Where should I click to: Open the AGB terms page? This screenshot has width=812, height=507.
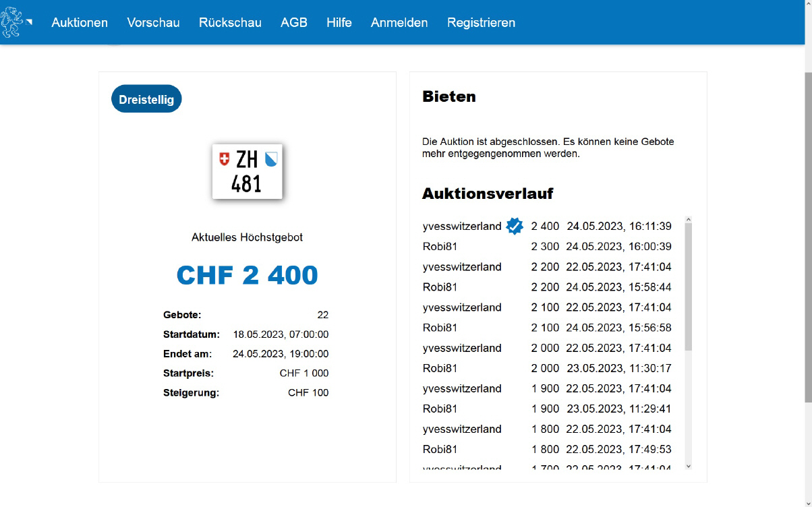click(293, 22)
